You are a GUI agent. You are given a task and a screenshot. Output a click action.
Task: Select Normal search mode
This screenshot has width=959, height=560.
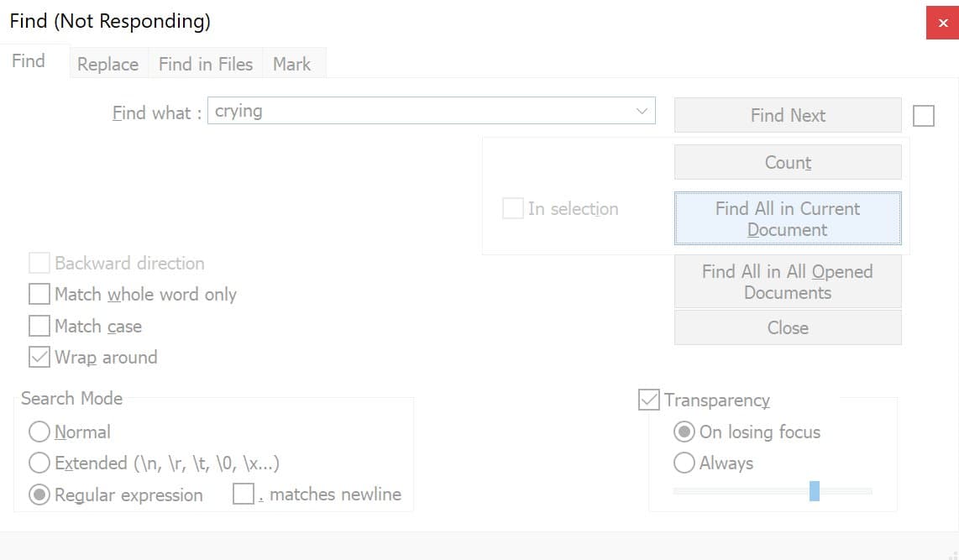coord(39,432)
